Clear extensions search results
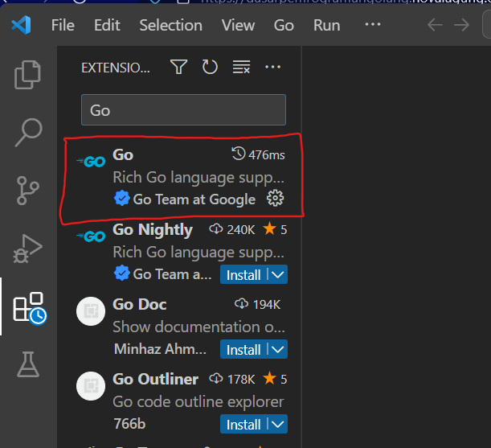This screenshot has width=491, height=448. point(241,67)
